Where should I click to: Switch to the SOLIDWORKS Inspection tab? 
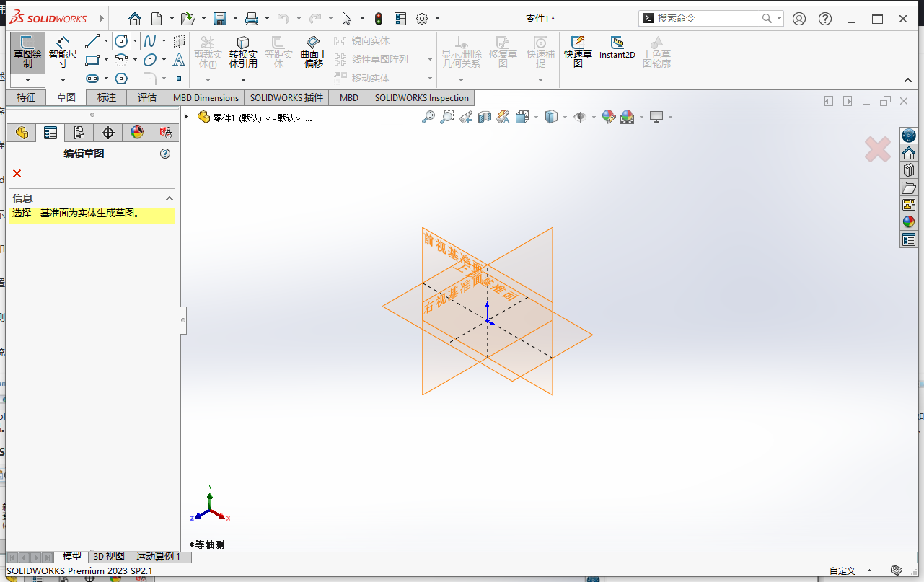[x=422, y=97]
